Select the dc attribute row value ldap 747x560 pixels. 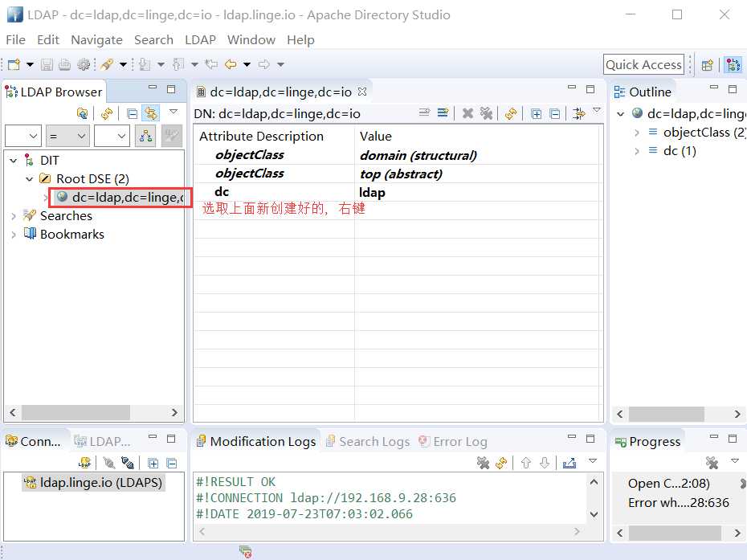pyautogui.click(x=372, y=193)
